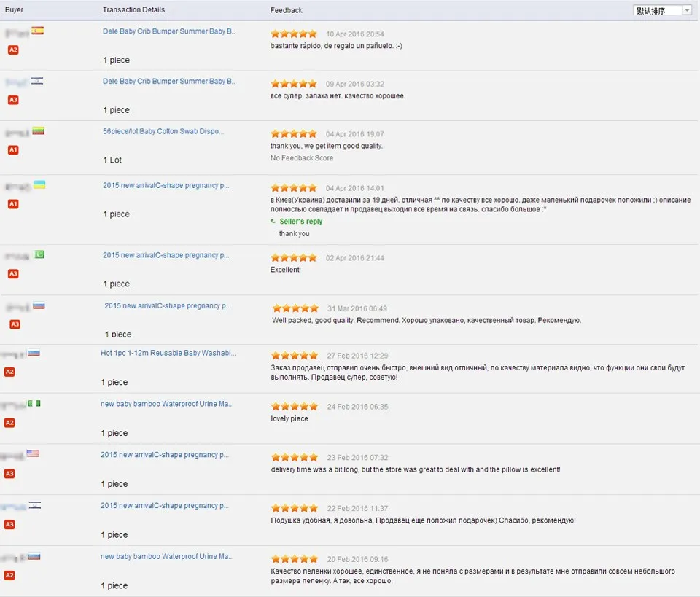Click the A1 badge under Lithuanian-flag buyer
This screenshot has height=597, width=700.
[x=13, y=150]
